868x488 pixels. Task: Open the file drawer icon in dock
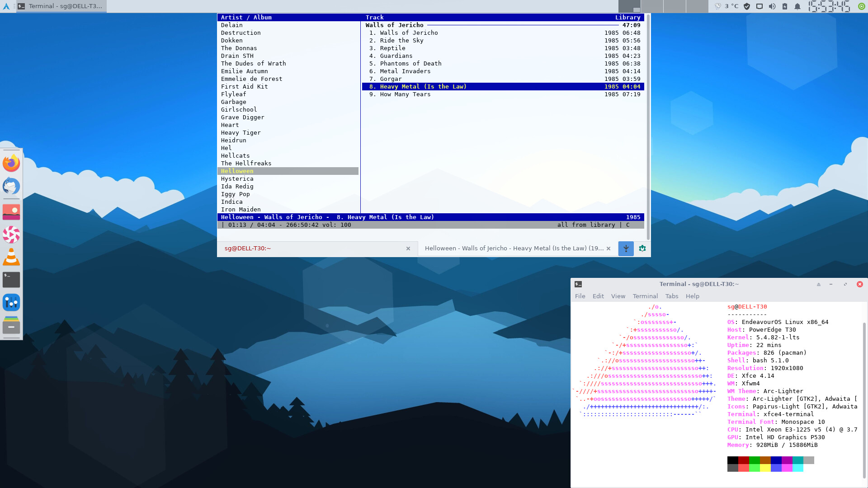point(11,325)
